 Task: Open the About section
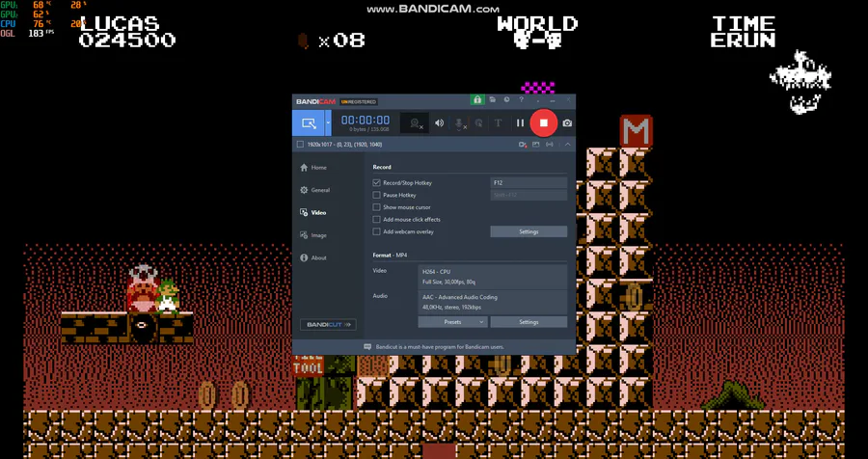pyautogui.click(x=313, y=258)
